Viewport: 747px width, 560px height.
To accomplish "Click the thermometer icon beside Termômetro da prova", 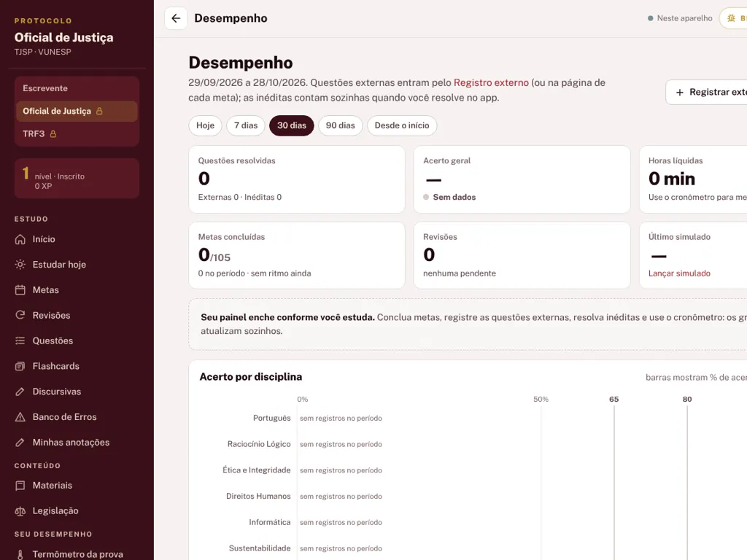I will tap(20, 554).
